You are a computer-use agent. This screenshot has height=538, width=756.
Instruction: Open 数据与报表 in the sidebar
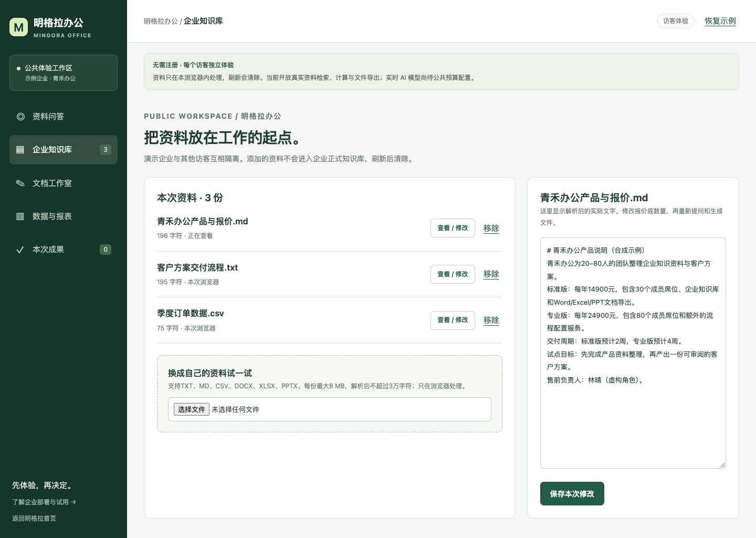64,216
